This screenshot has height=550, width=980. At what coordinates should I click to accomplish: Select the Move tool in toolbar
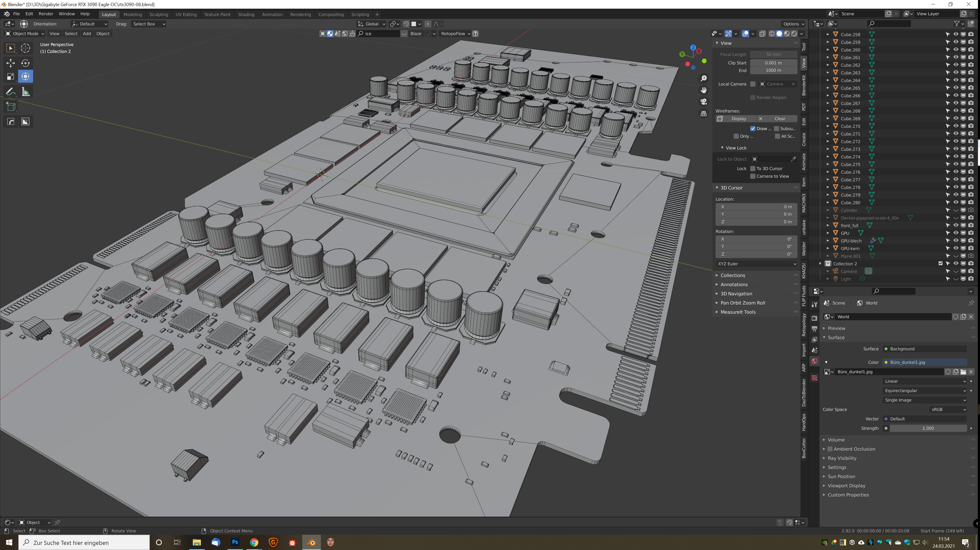11,63
